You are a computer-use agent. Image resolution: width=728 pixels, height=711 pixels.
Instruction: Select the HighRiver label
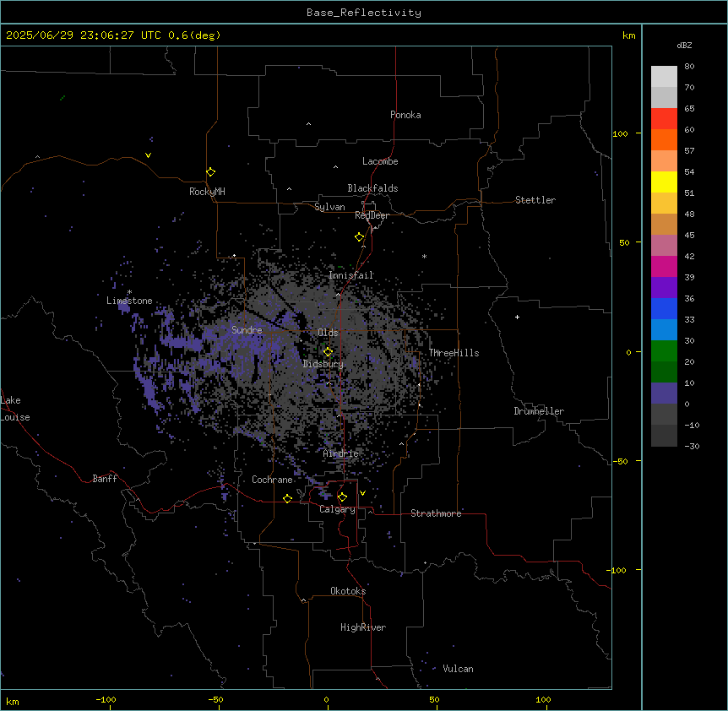pyautogui.click(x=363, y=627)
